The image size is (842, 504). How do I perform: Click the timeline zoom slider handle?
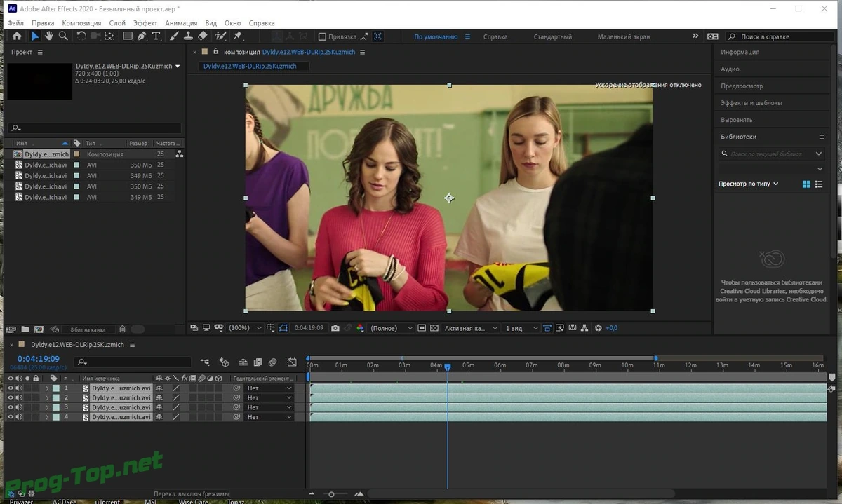click(331, 494)
